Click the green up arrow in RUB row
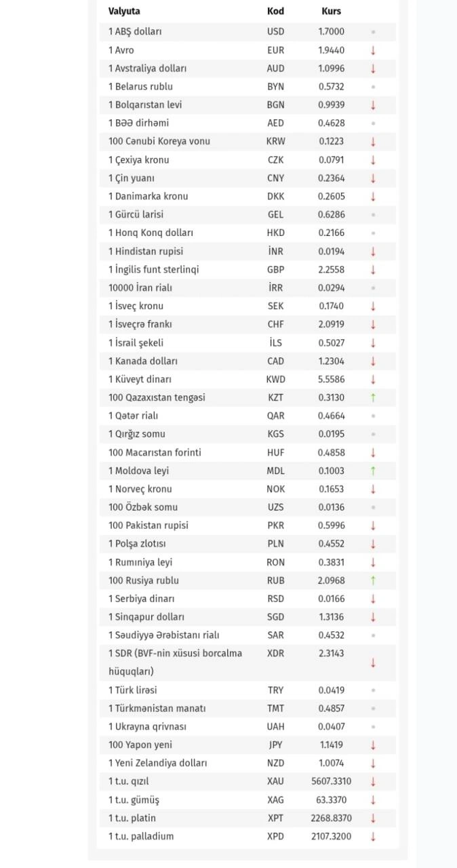The width and height of the screenshot is (457, 868). (x=373, y=580)
